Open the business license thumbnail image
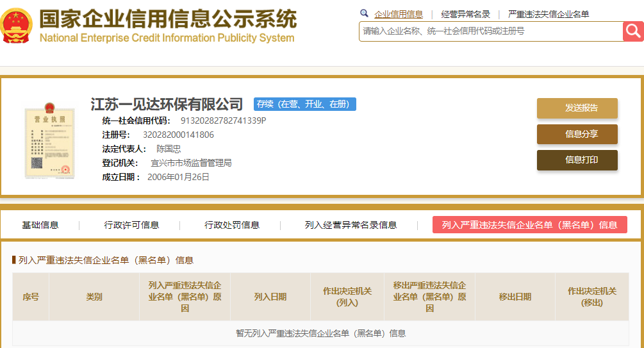The height and width of the screenshot is (348, 644). (50, 140)
